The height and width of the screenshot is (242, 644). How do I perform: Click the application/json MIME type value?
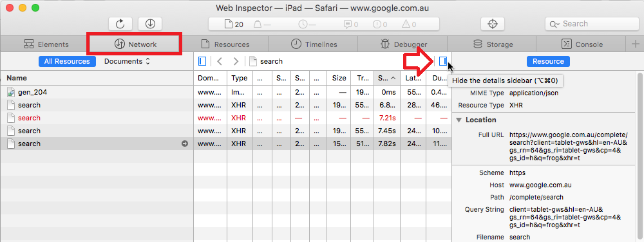pos(533,93)
